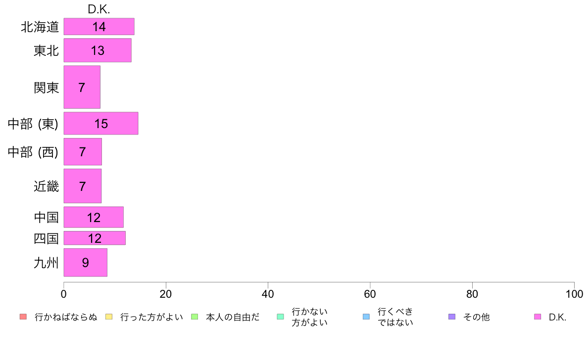This screenshot has height=364, width=588.
Task: Click the red 行かねばならぬ legend swatch
Action: coord(23,317)
